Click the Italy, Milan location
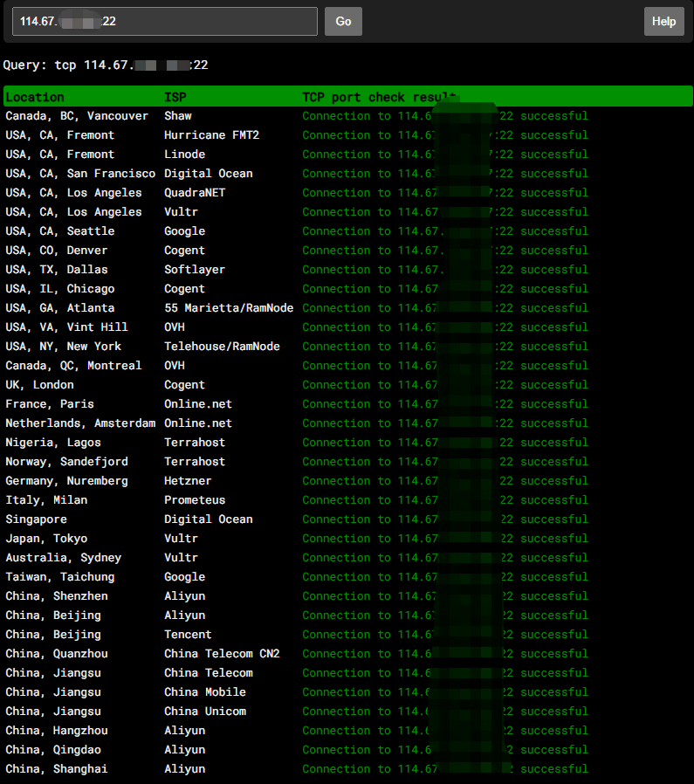This screenshot has height=784, width=694. pyautogui.click(x=46, y=500)
